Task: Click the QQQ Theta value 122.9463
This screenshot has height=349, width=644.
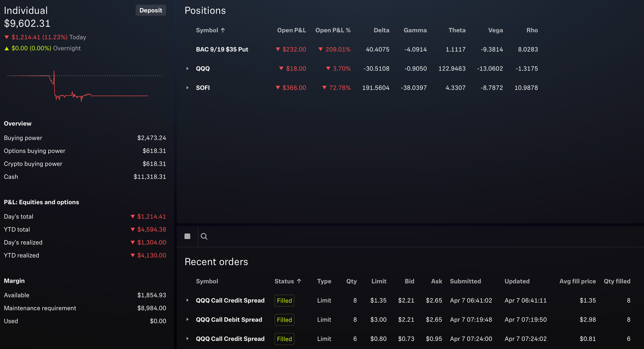Action: pos(452,69)
